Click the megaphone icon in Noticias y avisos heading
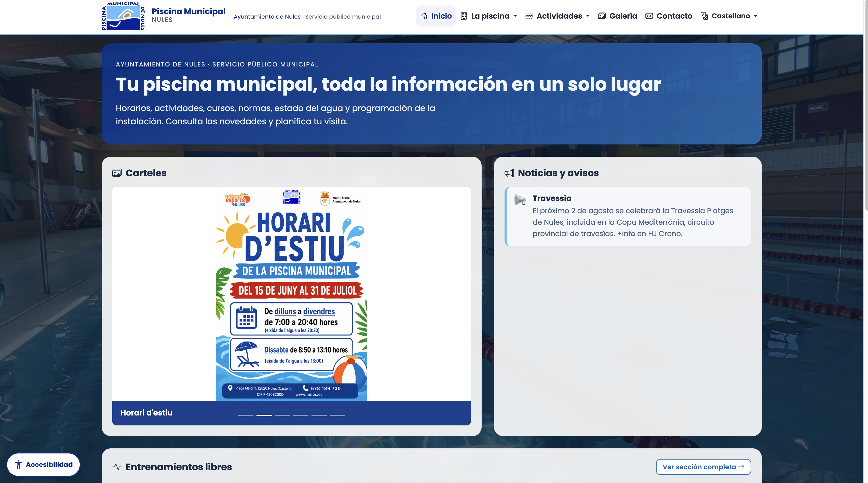Image resolution: width=868 pixels, height=483 pixels. (509, 173)
